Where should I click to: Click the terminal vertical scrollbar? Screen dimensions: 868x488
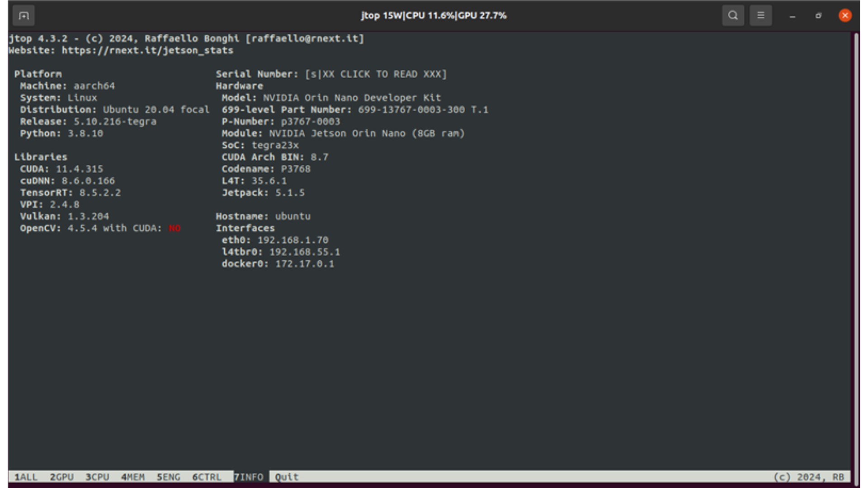click(x=856, y=253)
